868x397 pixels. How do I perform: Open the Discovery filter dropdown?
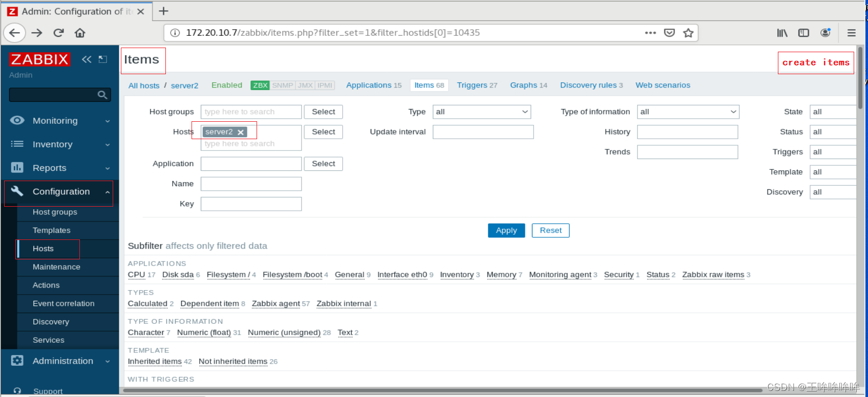click(833, 192)
